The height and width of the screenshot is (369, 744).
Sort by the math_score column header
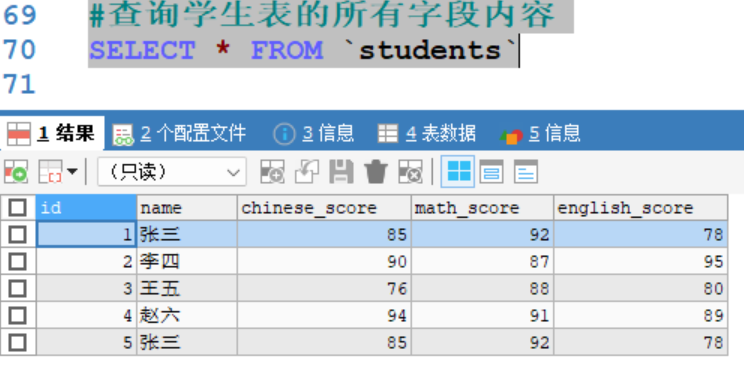pos(482,208)
